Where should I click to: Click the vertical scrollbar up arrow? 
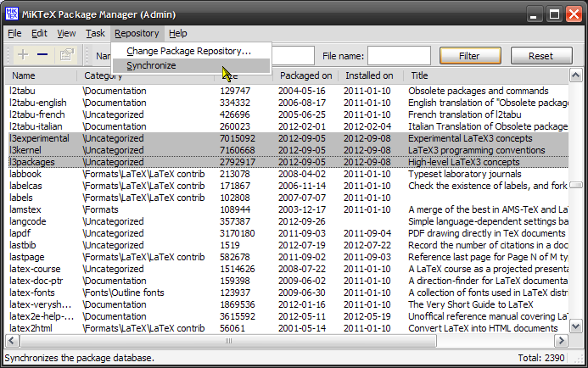575,75
